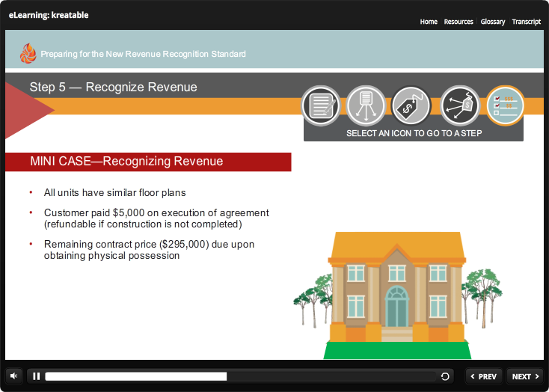The image size is (549, 392).
Task: Select the allocate price arrows step icon
Action: (x=459, y=105)
